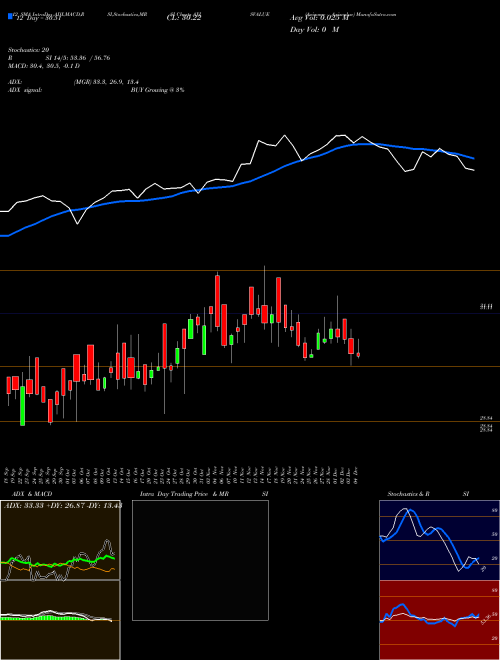Open the empty Intra Day Trading Price chart box
This screenshot has width=500, height=660.
[x=200, y=560]
